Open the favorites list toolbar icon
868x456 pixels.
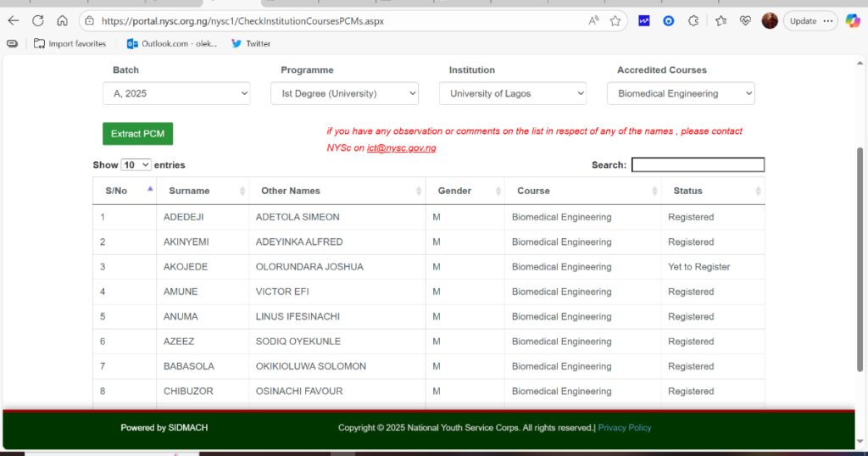coord(721,21)
